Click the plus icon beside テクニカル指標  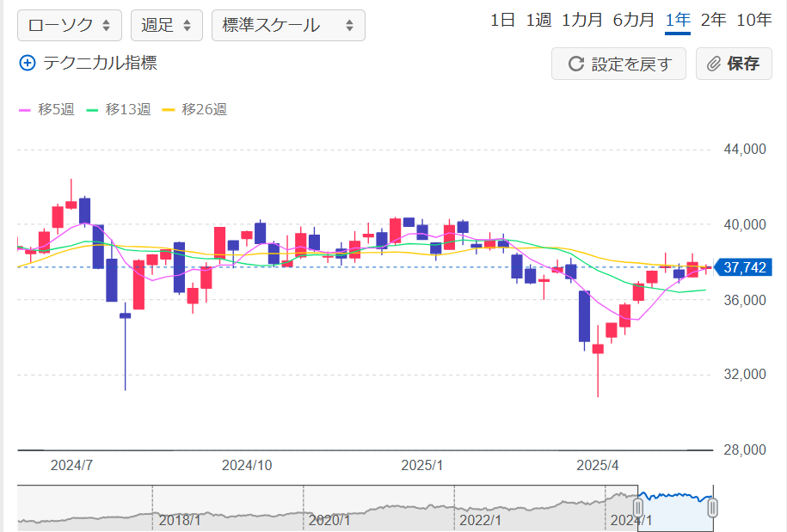[28, 64]
